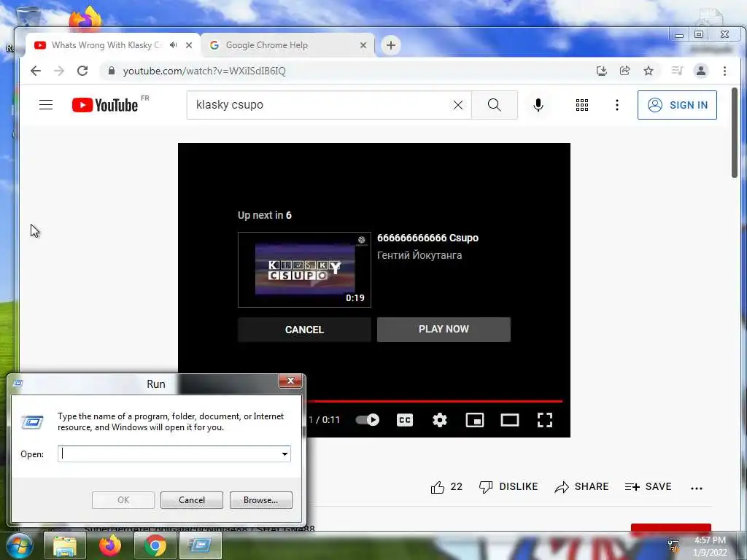
Task: Switch to theater mode
Action: (x=510, y=419)
